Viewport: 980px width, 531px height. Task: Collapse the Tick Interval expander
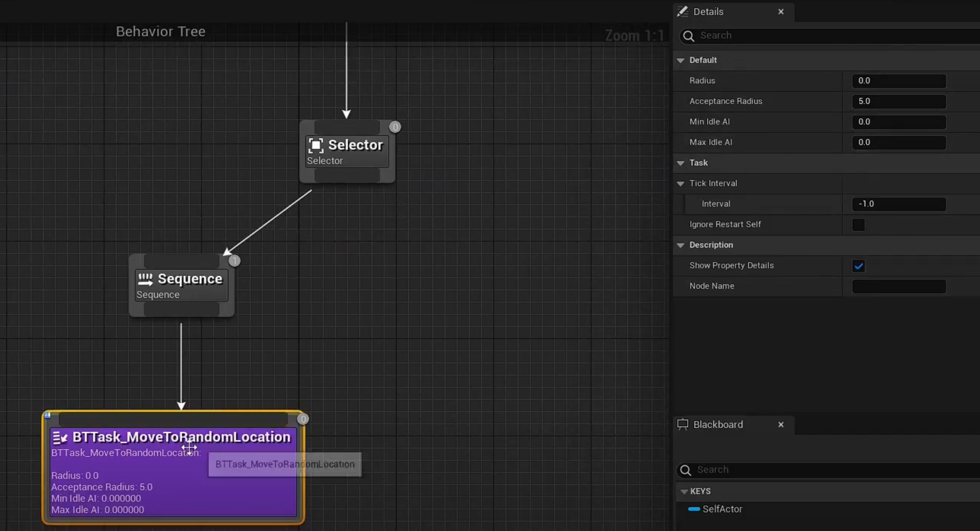[x=680, y=184]
